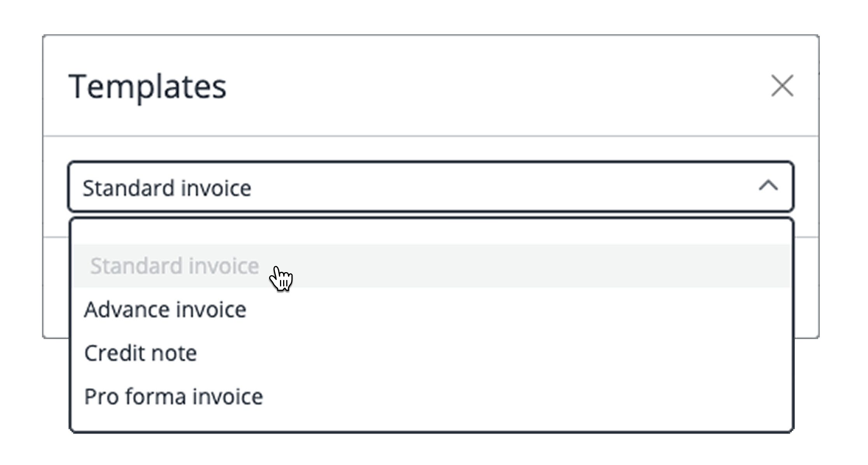Viewport: 868px width, 465px height.
Task: Keep the greyed Standard invoice list entry
Action: 175,266
